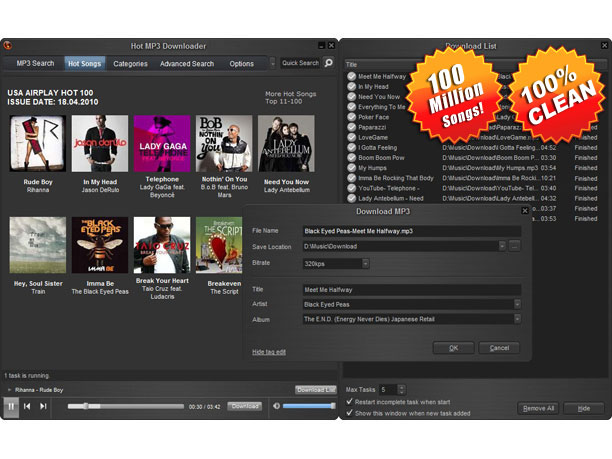Screen dimensions: 612x459
Task: Click the Hide tag edit link
Action: click(269, 352)
